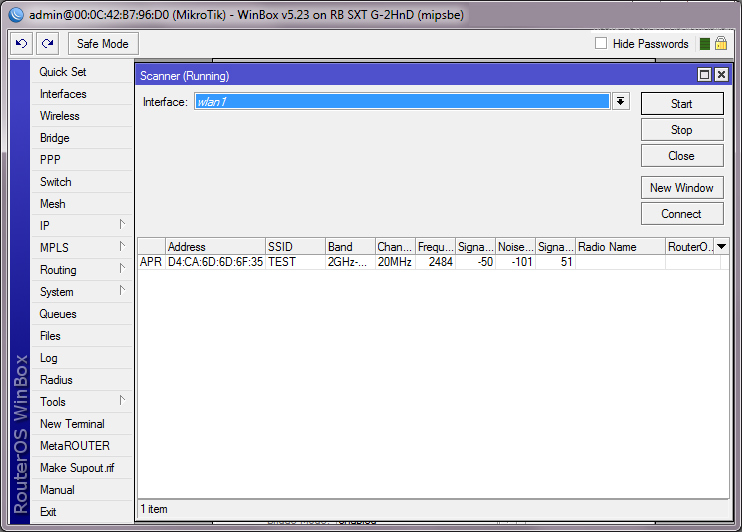Expand the IP submenu
This screenshot has width=742, height=532.
coord(81,226)
